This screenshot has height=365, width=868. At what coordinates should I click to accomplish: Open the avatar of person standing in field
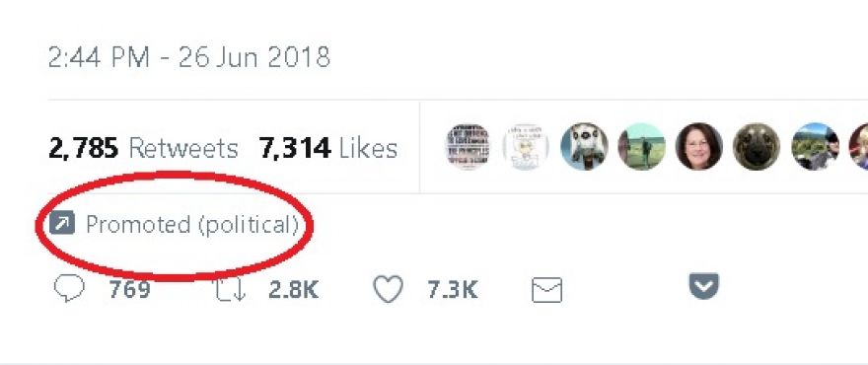point(641,147)
